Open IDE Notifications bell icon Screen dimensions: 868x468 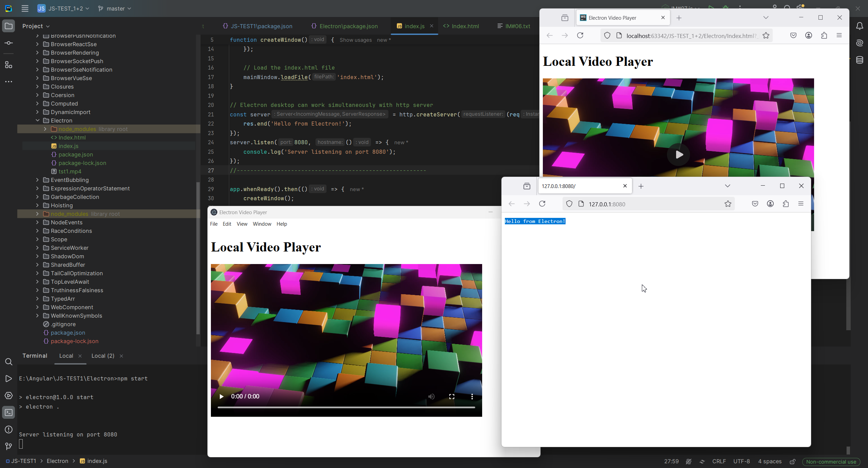tap(860, 26)
